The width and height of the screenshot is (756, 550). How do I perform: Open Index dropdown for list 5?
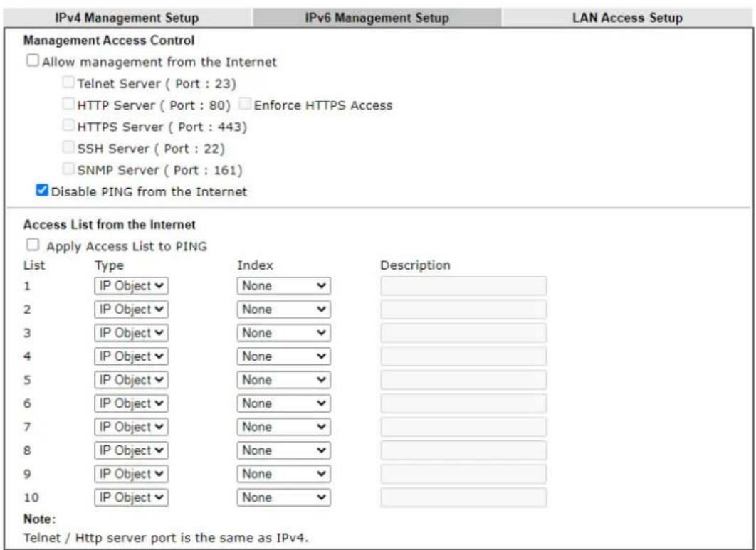point(283,380)
